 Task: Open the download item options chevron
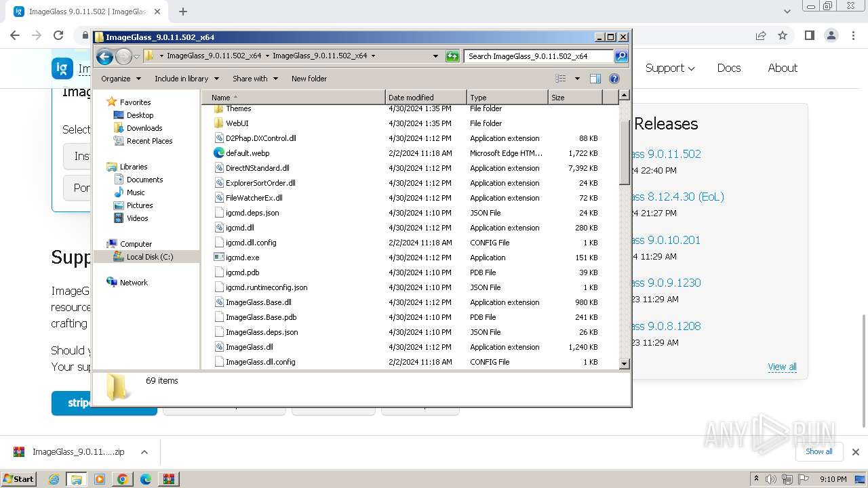pos(144,452)
